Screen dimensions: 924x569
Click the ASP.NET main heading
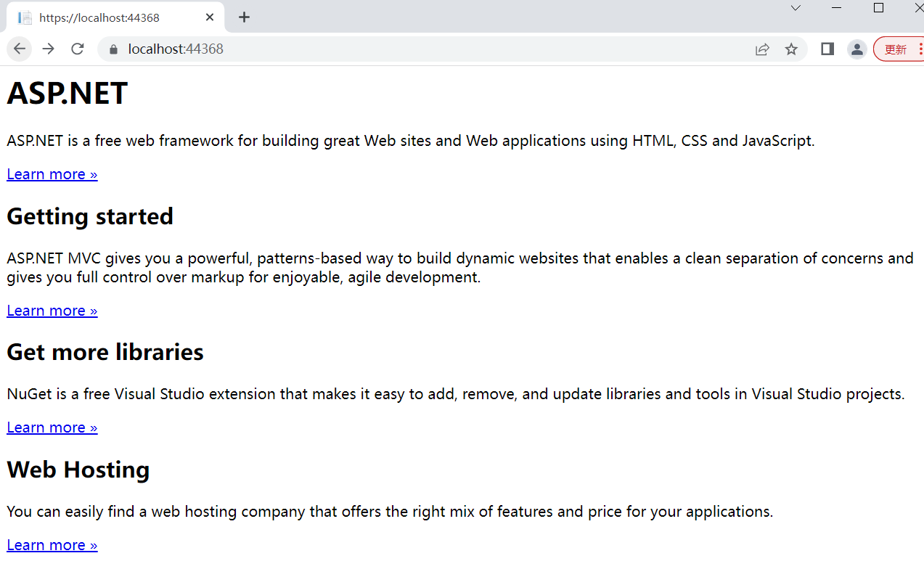pyautogui.click(x=68, y=94)
